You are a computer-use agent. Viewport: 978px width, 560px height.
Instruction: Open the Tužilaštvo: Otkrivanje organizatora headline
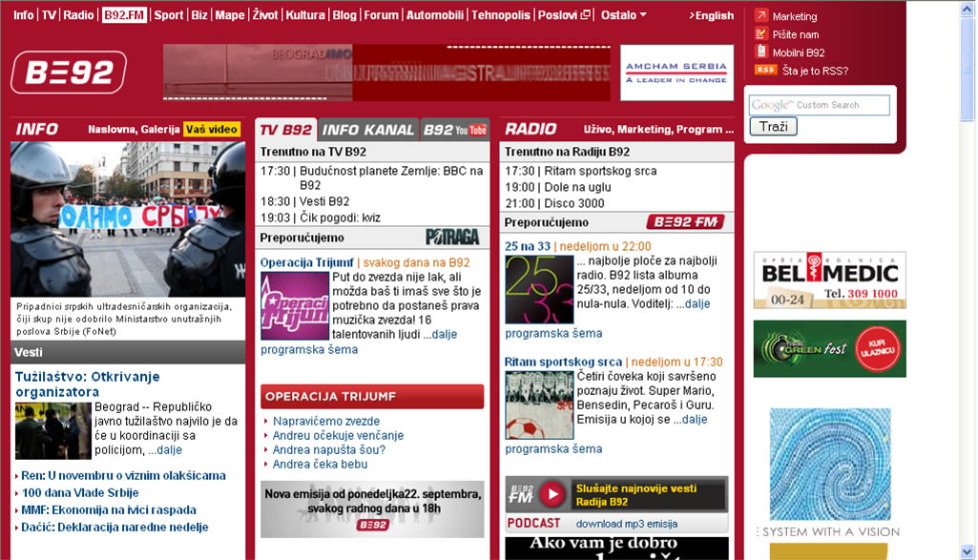[88, 384]
